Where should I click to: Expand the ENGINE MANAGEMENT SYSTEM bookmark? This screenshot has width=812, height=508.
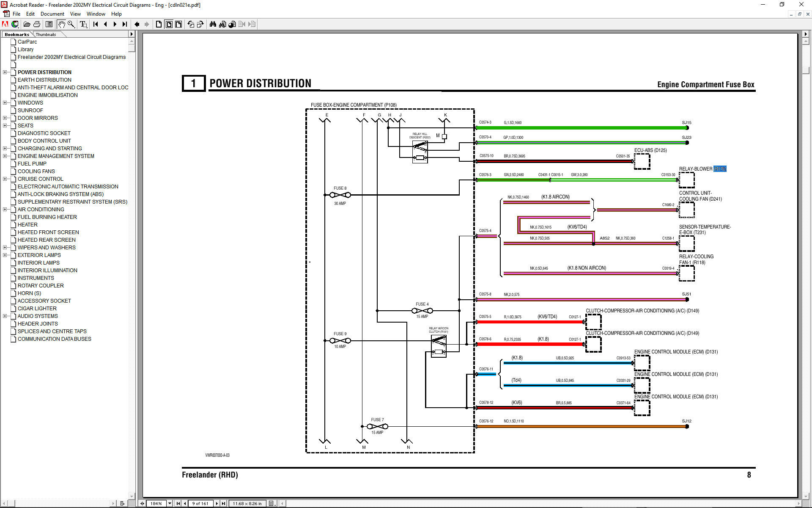(5, 156)
